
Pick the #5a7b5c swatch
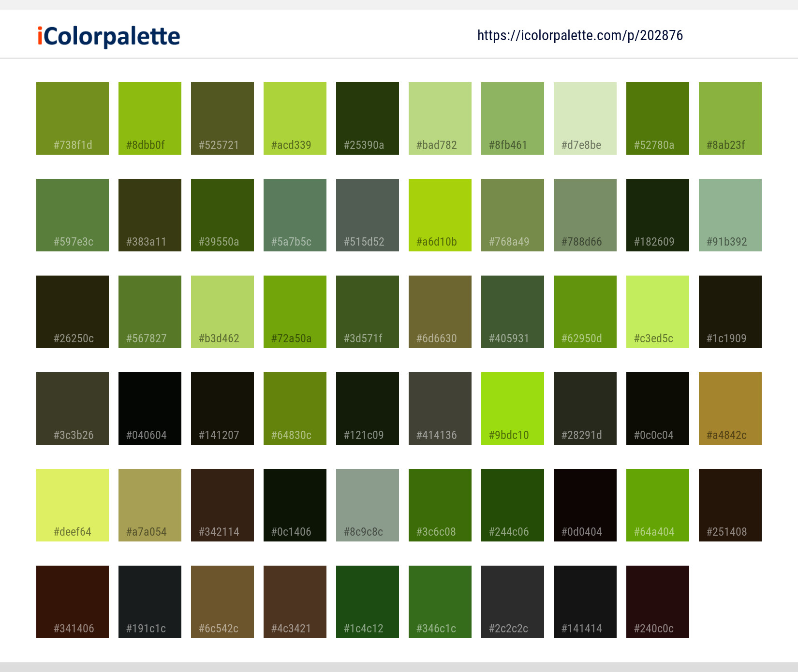(x=295, y=215)
